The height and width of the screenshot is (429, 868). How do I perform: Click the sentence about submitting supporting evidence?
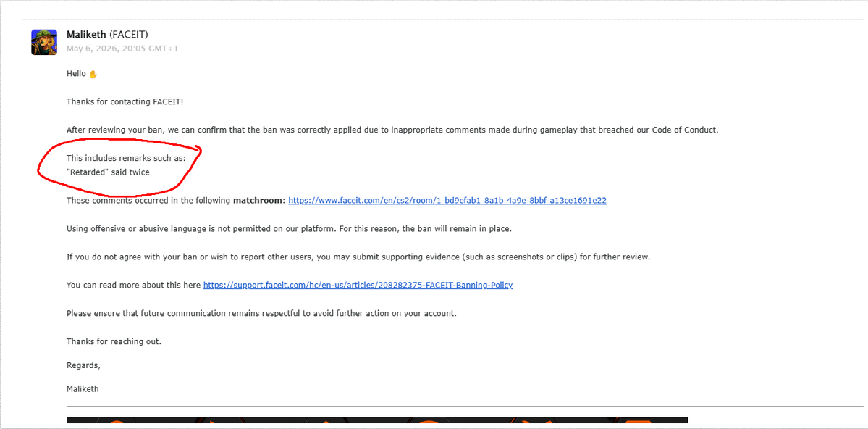[x=358, y=257]
